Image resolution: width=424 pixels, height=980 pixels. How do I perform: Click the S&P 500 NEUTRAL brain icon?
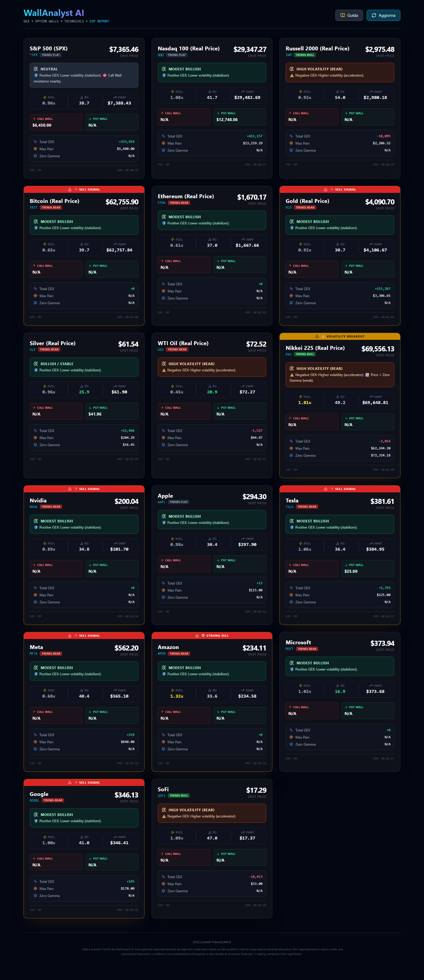(36, 69)
